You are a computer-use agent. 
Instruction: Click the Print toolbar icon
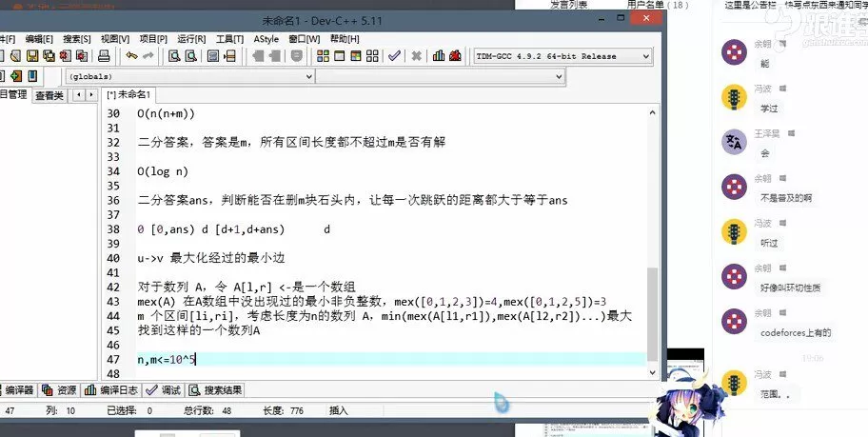104,56
